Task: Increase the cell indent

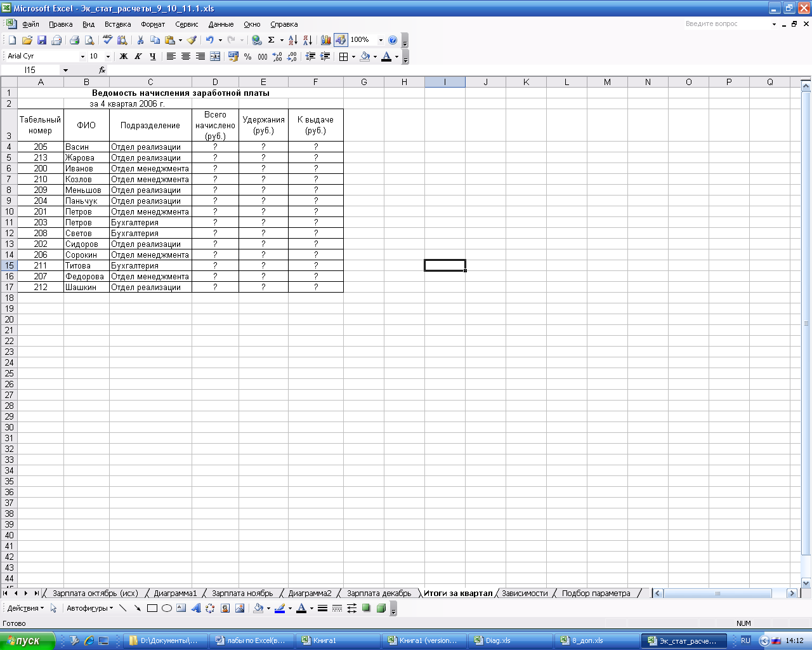Action: 325,56
